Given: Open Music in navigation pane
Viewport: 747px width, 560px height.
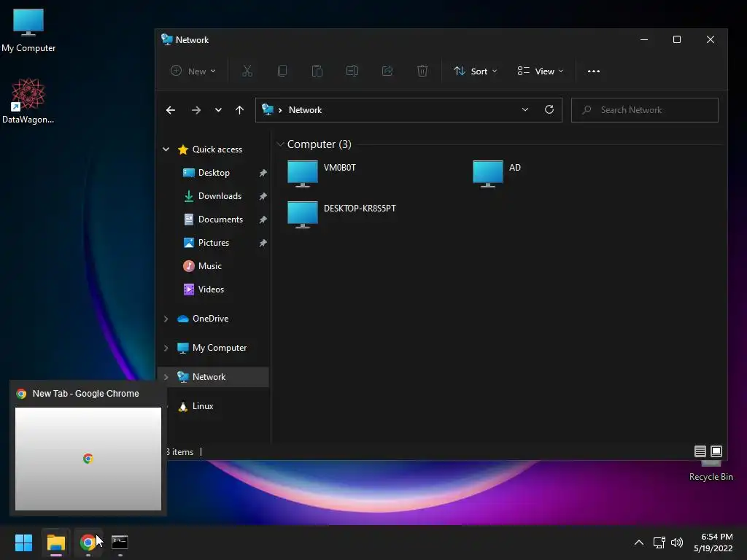Looking at the screenshot, I should [x=209, y=265].
